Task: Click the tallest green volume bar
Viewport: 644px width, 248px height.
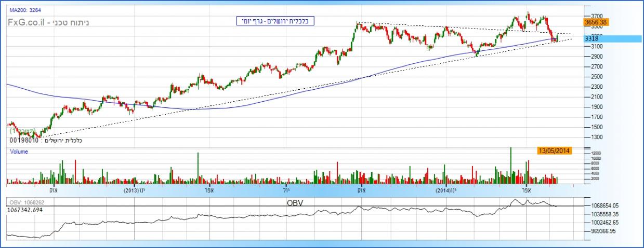Action: click(510, 166)
